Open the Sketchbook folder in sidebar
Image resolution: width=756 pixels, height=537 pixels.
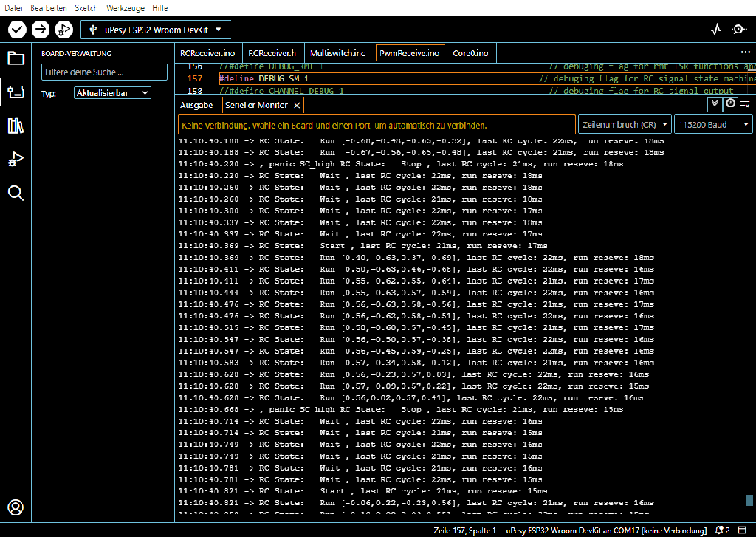pos(16,58)
